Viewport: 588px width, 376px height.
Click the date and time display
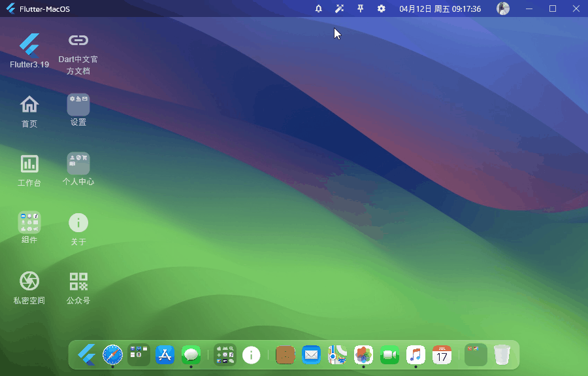440,9
